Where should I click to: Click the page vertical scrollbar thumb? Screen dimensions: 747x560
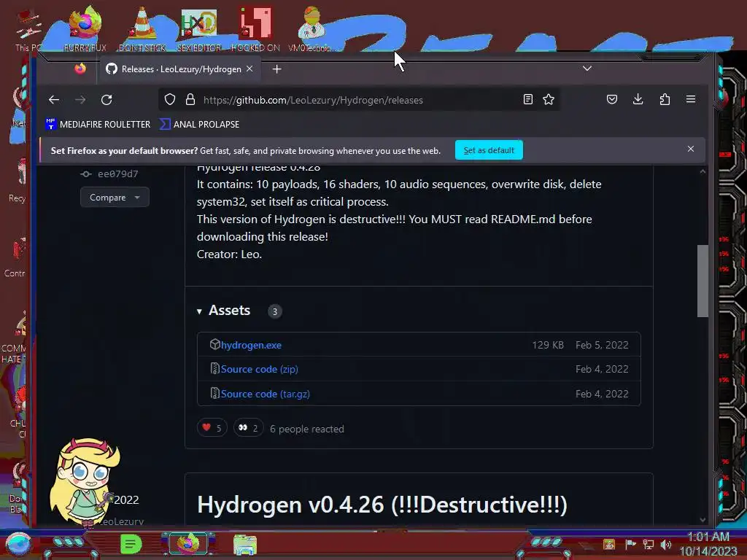tap(703, 281)
